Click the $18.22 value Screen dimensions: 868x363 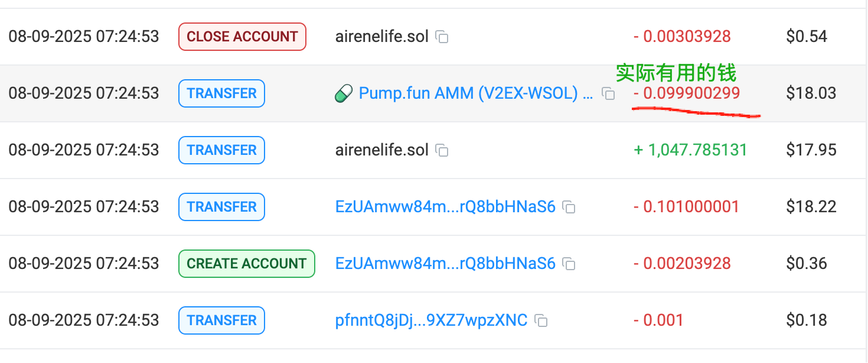(x=811, y=207)
